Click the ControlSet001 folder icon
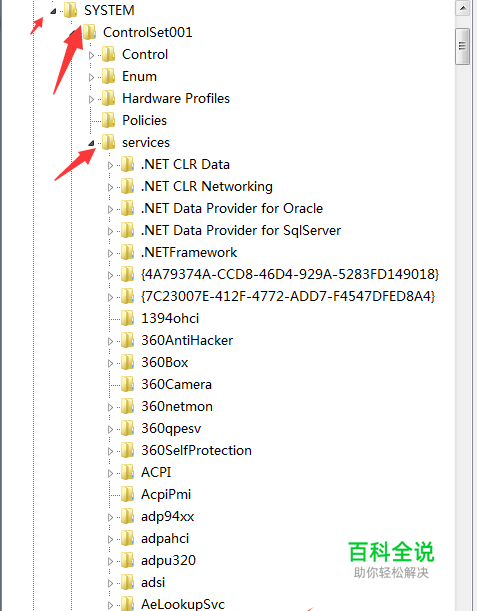Image resolution: width=477 pixels, height=611 pixels. click(x=90, y=32)
